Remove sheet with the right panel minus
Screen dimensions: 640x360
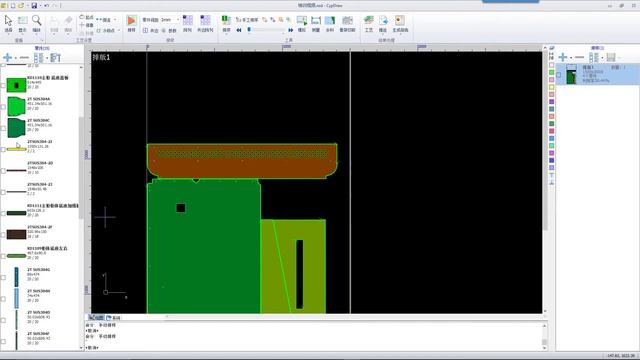[579, 57]
